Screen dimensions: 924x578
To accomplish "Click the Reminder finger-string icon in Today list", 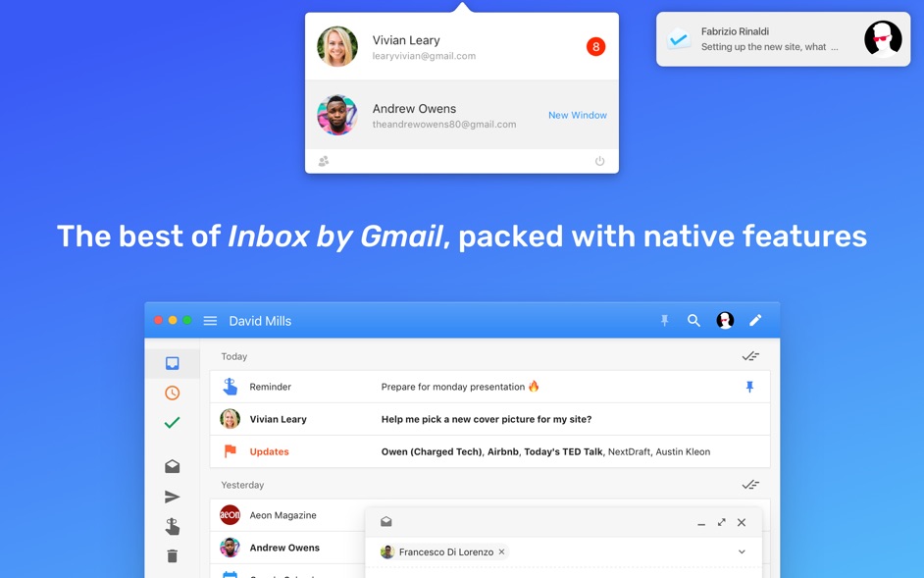I will [230, 387].
